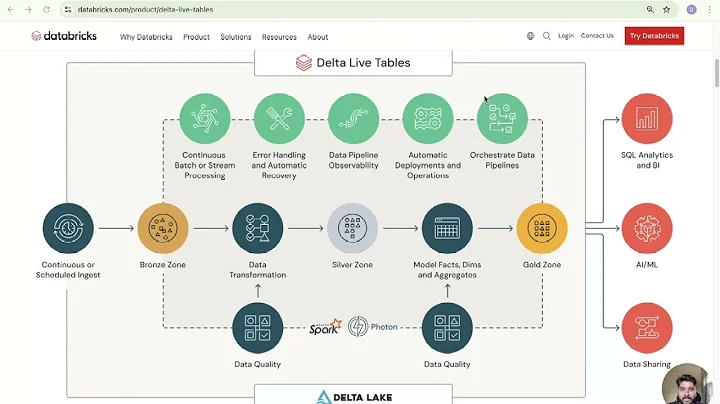This screenshot has height=404, width=720.
Task: Reload the page with the refresh icon
Action: point(46,9)
